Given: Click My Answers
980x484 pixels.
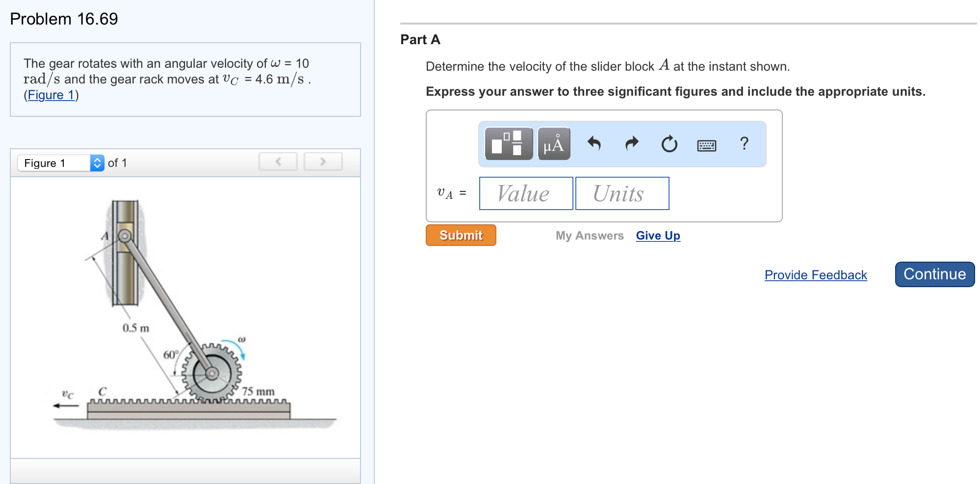Looking at the screenshot, I should tap(589, 236).
